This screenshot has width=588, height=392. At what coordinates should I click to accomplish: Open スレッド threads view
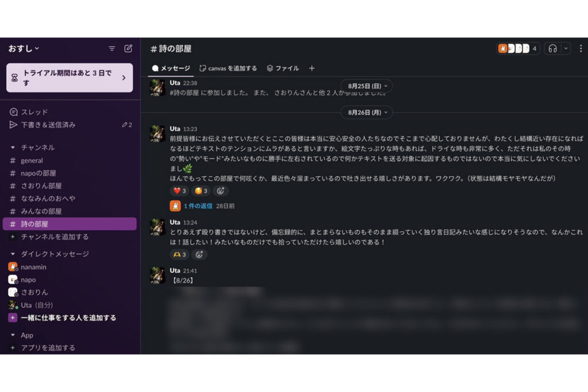34,112
